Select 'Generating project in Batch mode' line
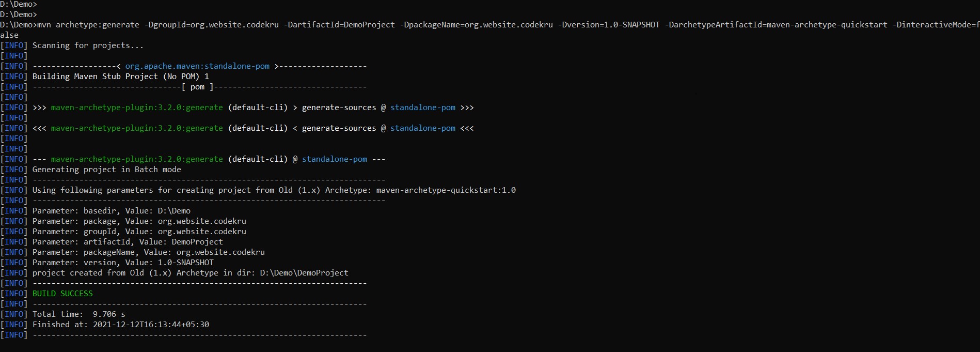 [106, 170]
